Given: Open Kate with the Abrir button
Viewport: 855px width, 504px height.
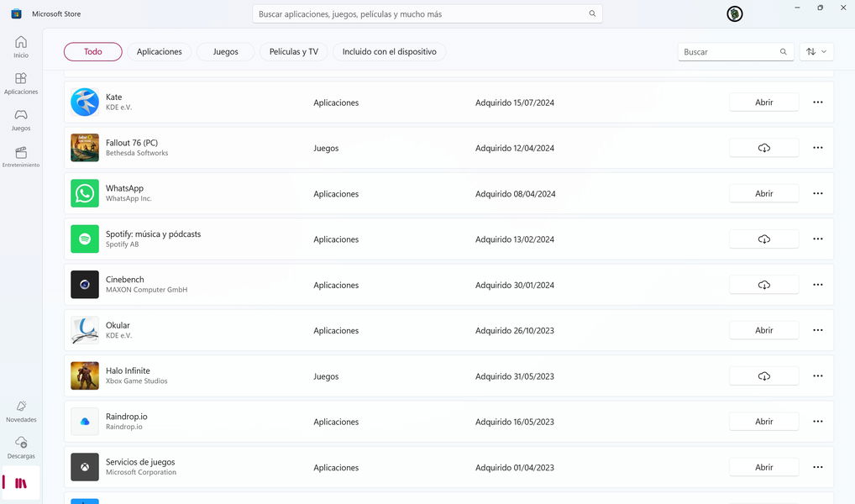Looking at the screenshot, I should (x=764, y=102).
